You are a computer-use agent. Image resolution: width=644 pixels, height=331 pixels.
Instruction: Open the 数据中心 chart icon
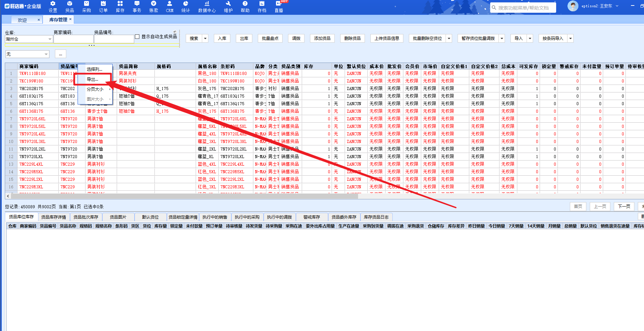pyautogui.click(x=207, y=4)
